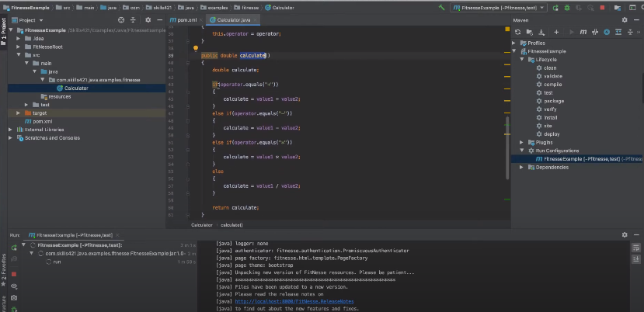Stop the process in Run panel sidebar

pos(14,274)
